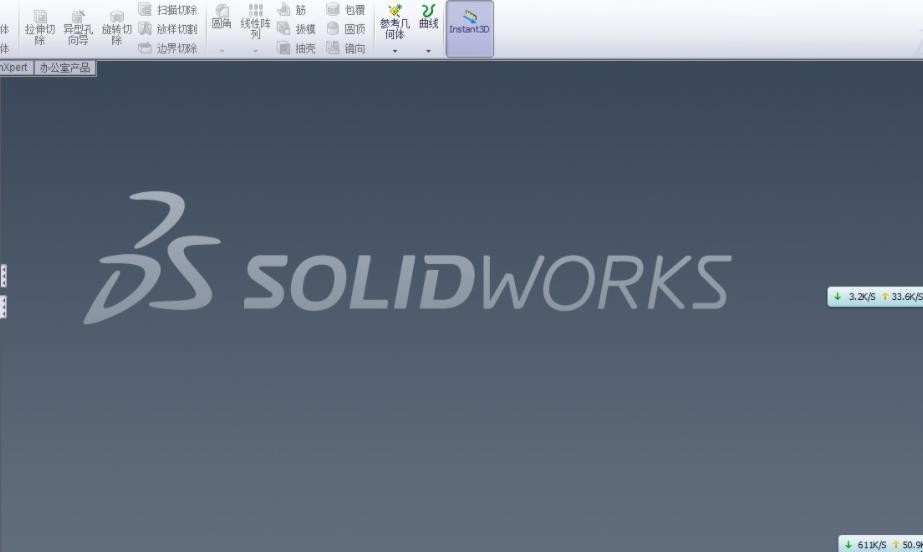Choose the 放样切割 (Lofted Cut) tool

point(168,28)
